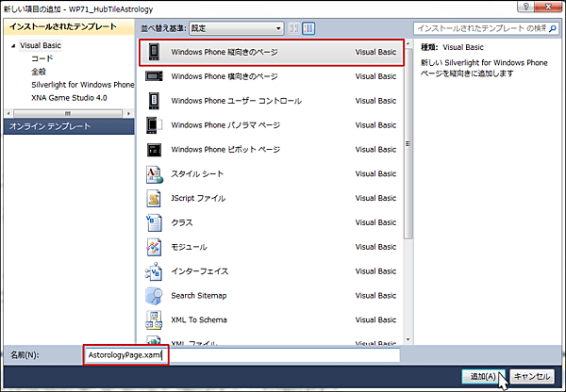Switch to medium icons list view
566x392 pixels.
(x=308, y=28)
